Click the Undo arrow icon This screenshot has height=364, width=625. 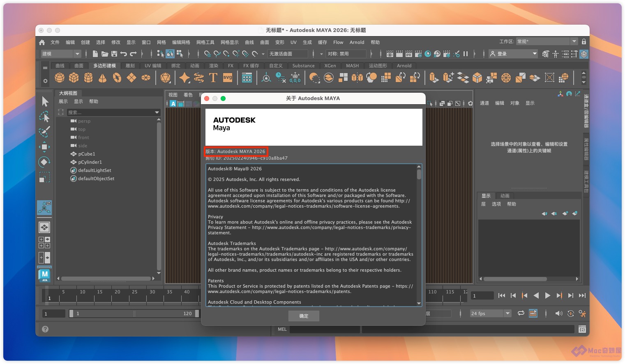(x=124, y=54)
